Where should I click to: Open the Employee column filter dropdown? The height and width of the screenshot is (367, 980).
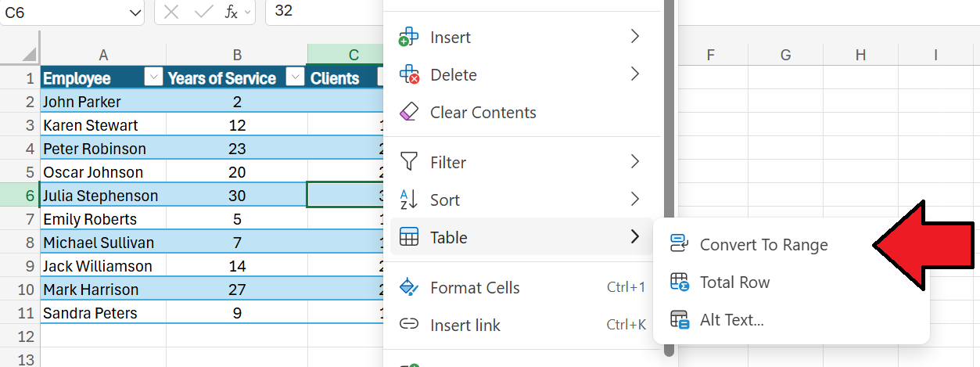154,77
